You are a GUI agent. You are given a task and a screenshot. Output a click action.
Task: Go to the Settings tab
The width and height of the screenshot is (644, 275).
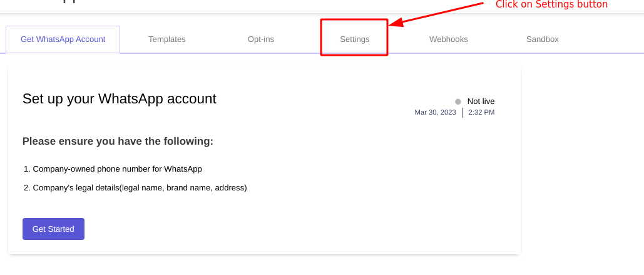pos(354,39)
